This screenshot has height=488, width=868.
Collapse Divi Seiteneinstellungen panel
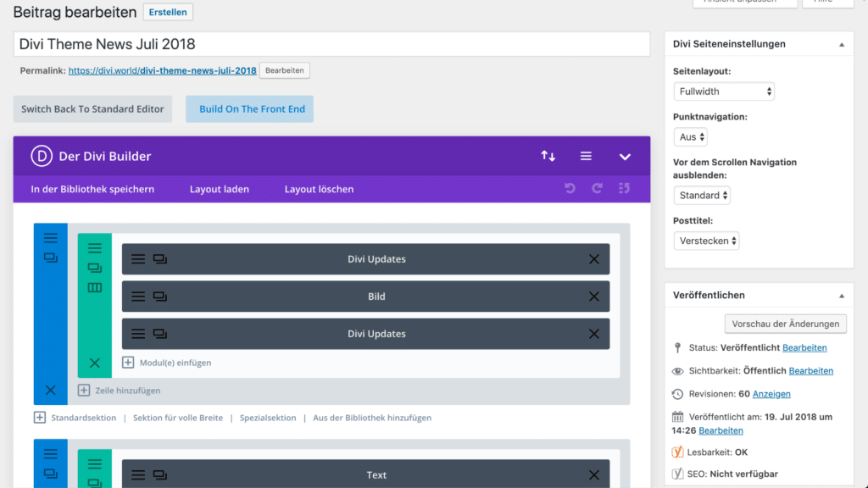(842, 44)
